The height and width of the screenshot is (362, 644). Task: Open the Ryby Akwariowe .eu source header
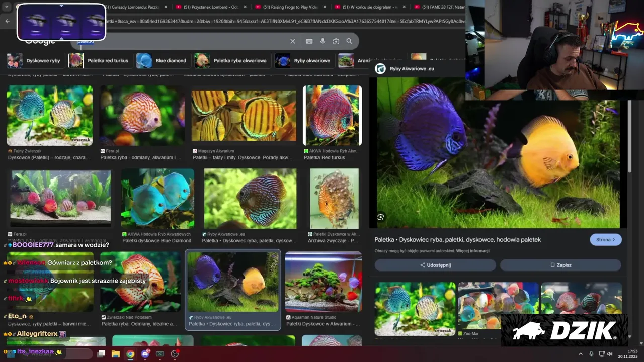(x=405, y=69)
